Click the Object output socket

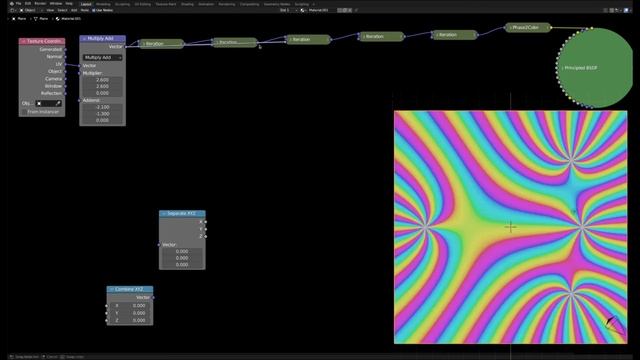[65, 71]
